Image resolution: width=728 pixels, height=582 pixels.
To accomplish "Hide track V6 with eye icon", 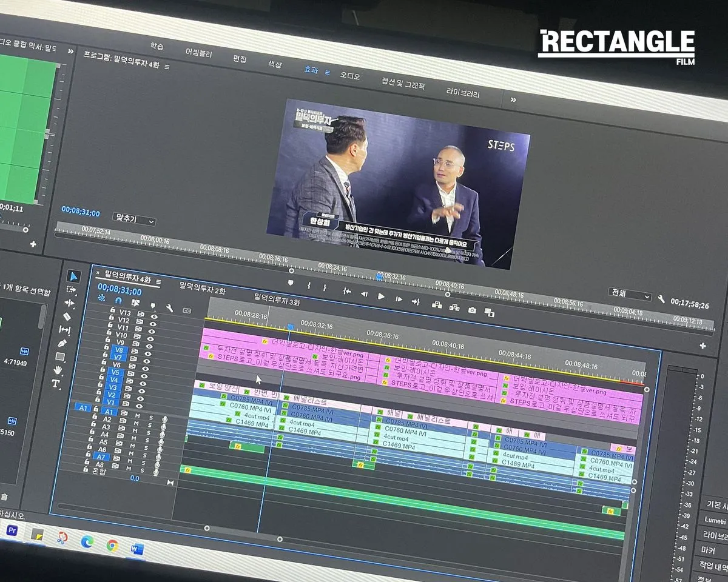I will 146,368.
